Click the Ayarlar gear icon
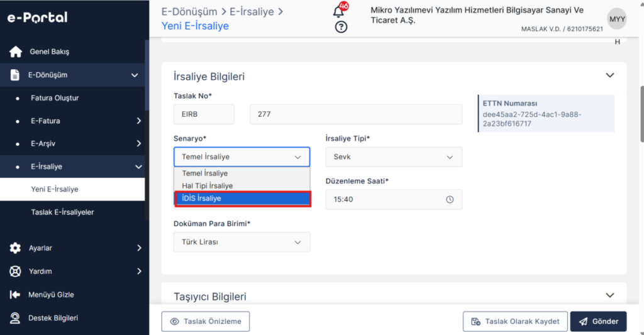 point(15,248)
